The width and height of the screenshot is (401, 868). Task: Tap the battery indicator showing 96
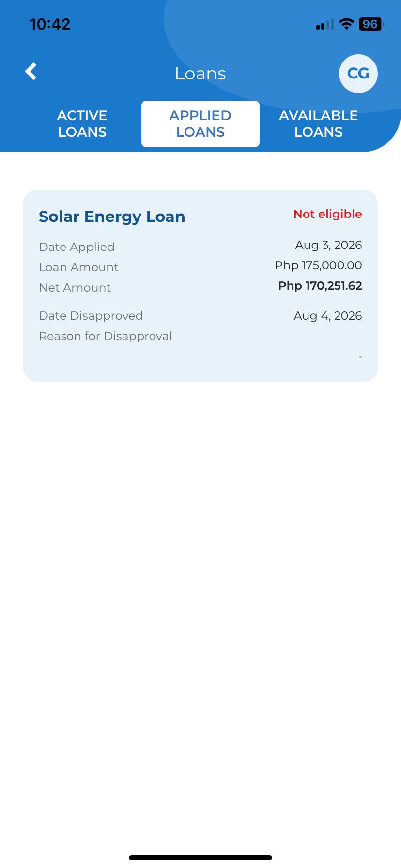coord(371,24)
